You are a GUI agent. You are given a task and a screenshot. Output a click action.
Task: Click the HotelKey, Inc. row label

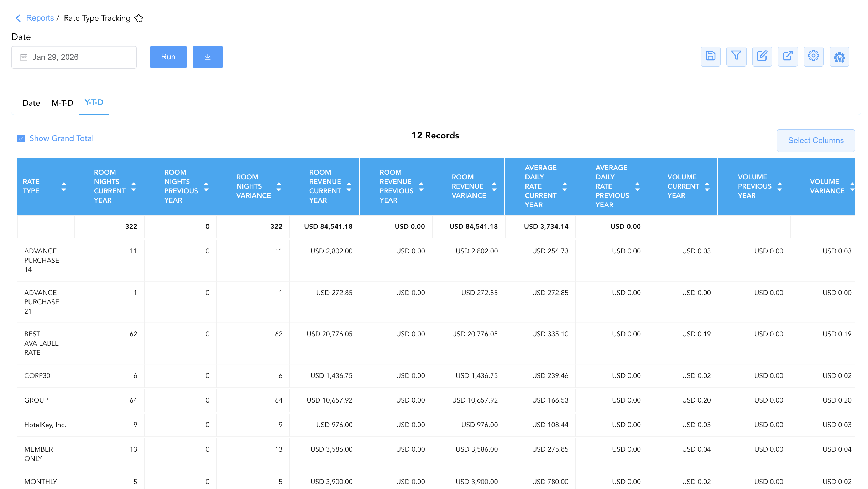click(x=45, y=425)
